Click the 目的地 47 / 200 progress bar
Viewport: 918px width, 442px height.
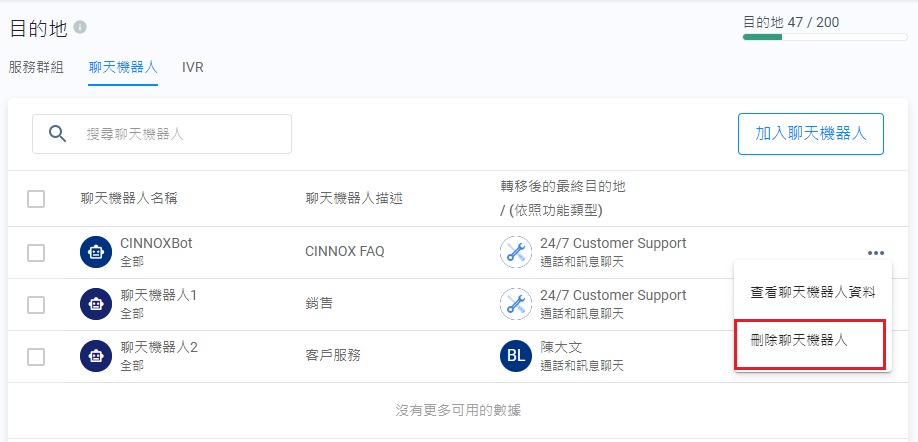tap(824, 37)
